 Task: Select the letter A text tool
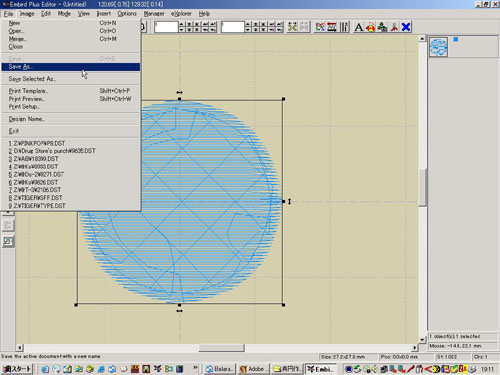click(x=358, y=27)
